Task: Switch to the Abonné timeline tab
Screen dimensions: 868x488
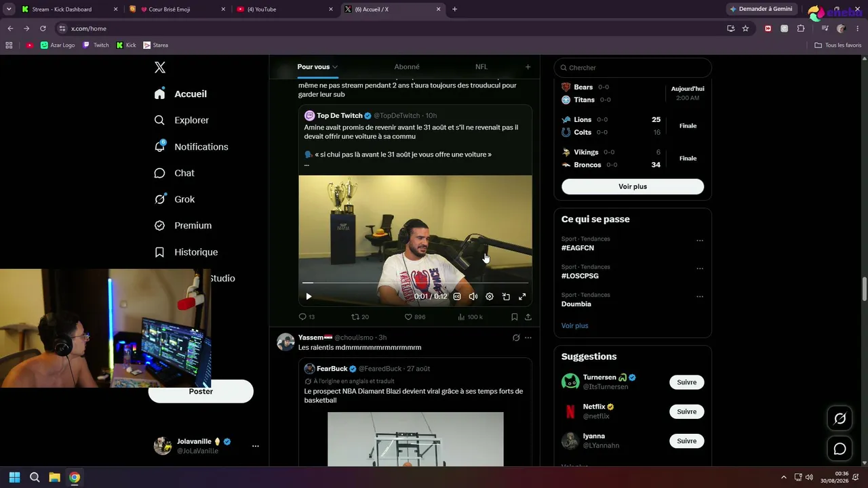Action: click(x=407, y=67)
